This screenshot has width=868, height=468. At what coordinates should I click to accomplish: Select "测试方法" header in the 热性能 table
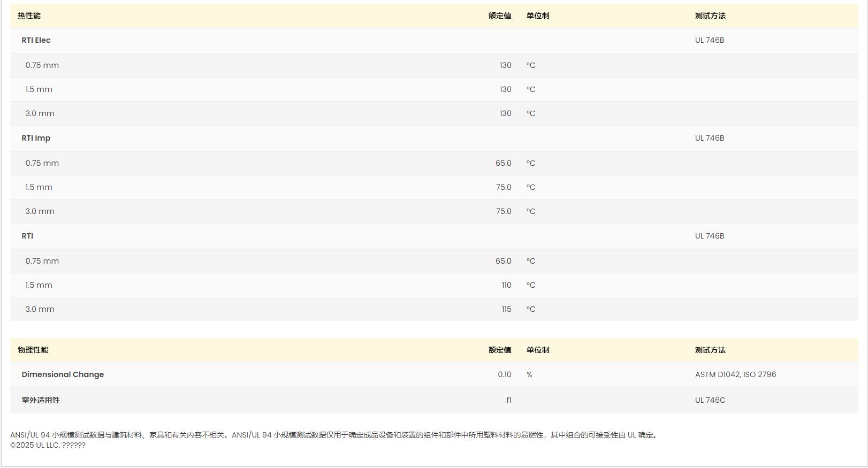pos(710,16)
